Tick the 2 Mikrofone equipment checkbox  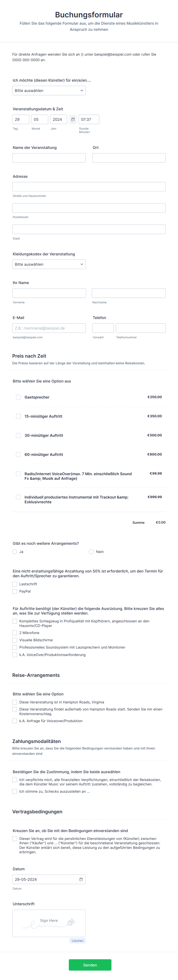15,633
